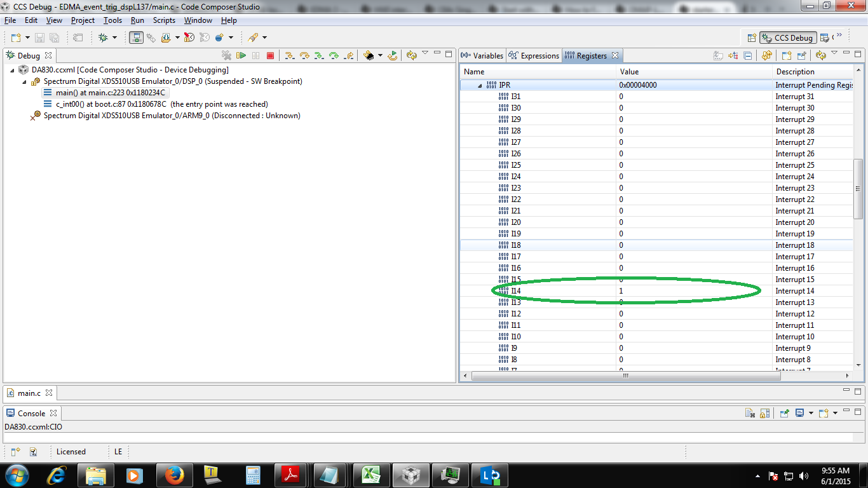868x488 pixels.
Task: Click Collapse All in Registers view
Action: [x=748, y=55]
